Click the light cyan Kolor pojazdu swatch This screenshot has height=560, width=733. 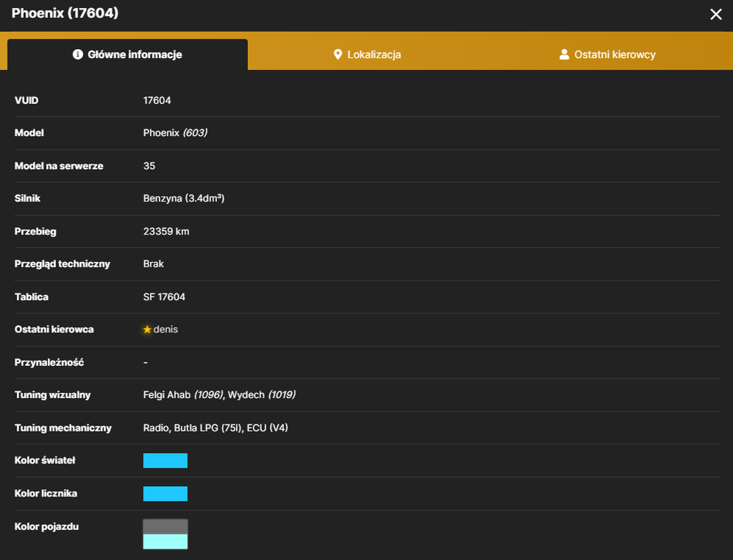click(x=165, y=541)
